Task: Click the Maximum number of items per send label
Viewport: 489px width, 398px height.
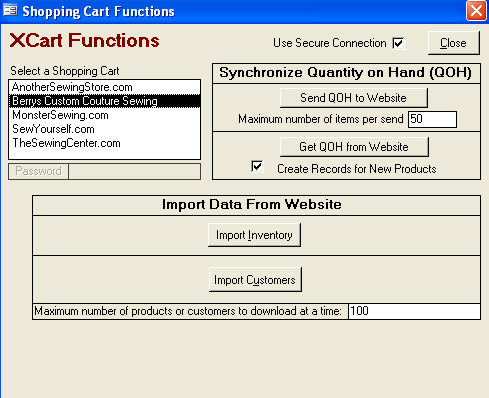Action: pos(321,119)
